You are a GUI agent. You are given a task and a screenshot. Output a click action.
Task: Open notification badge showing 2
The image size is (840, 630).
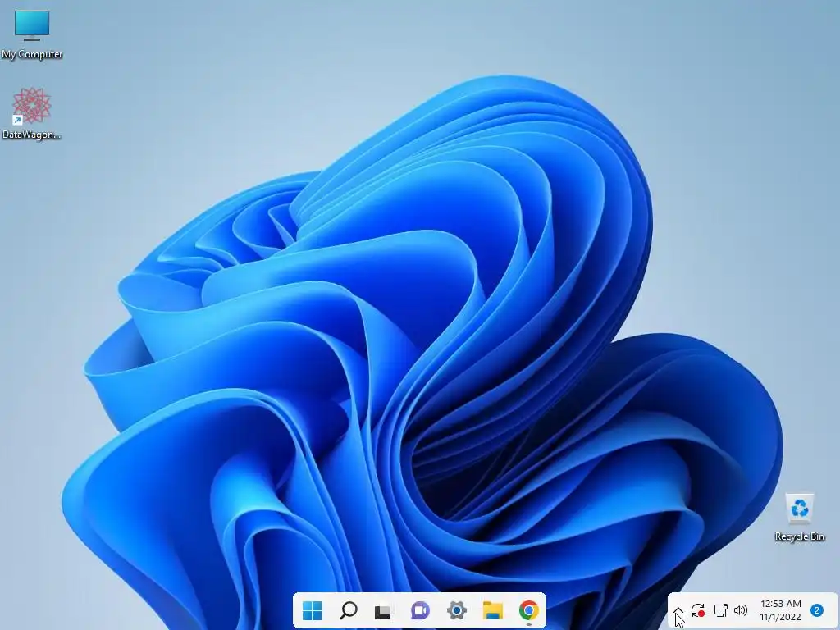point(816,610)
